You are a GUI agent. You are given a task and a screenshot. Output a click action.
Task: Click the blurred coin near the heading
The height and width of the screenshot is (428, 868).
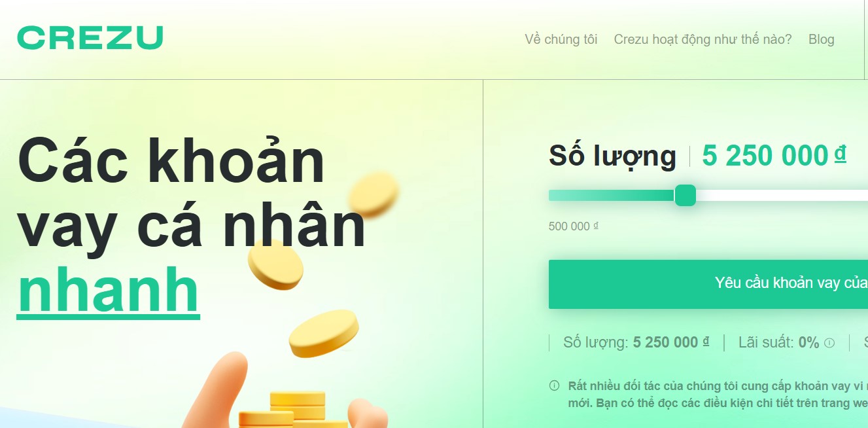[373, 194]
